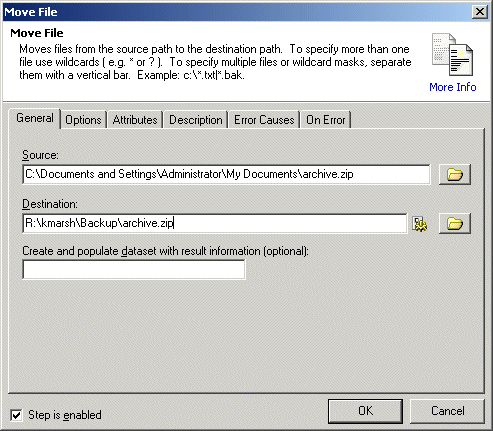The image size is (493, 431).
Task: Switch to the Options tab
Action: [83, 120]
